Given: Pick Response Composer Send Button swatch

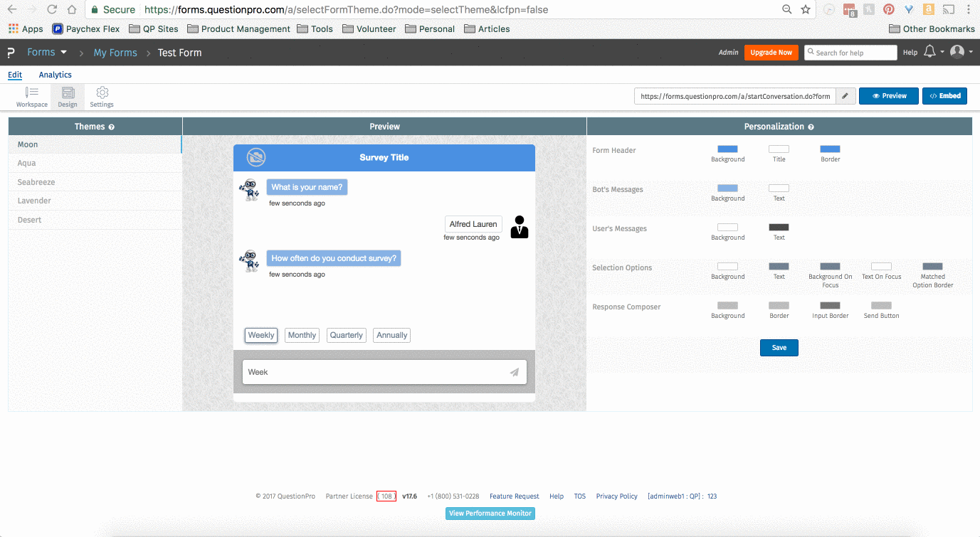Looking at the screenshot, I should point(881,306).
